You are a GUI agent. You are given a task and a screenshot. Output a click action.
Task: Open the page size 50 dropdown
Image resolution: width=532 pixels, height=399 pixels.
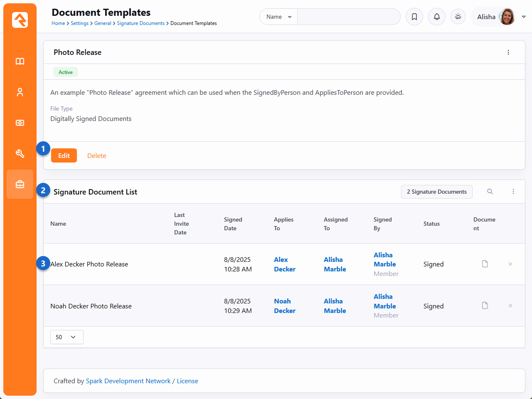pyautogui.click(x=66, y=337)
